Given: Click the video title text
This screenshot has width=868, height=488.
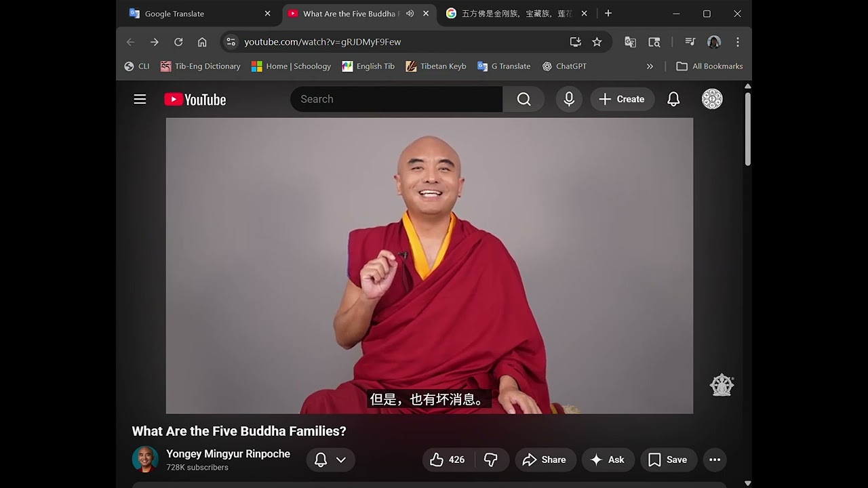Looking at the screenshot, I should coord(239,431).
